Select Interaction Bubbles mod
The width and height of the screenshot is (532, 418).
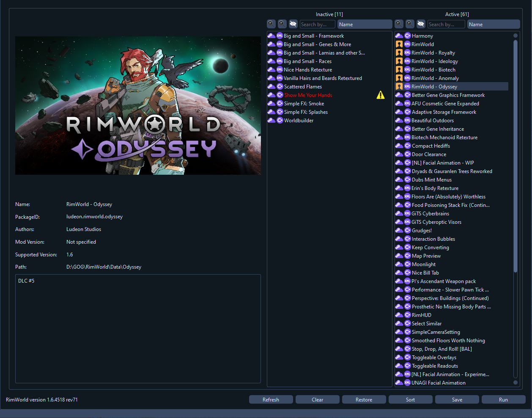pos(452,239)
